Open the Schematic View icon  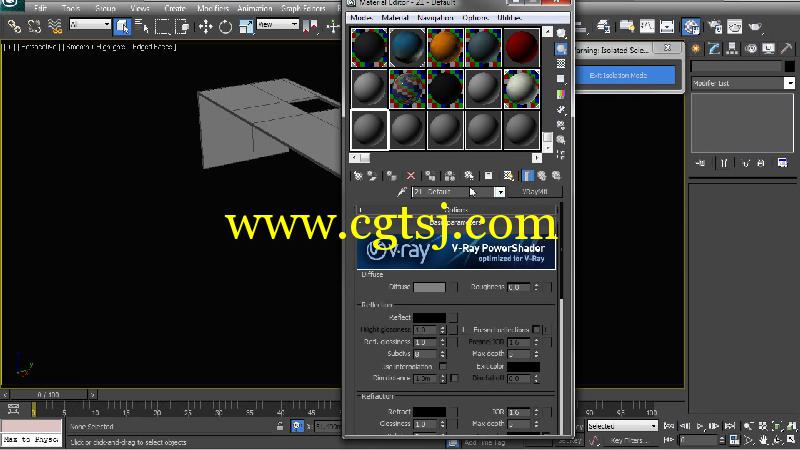[667, 26]
